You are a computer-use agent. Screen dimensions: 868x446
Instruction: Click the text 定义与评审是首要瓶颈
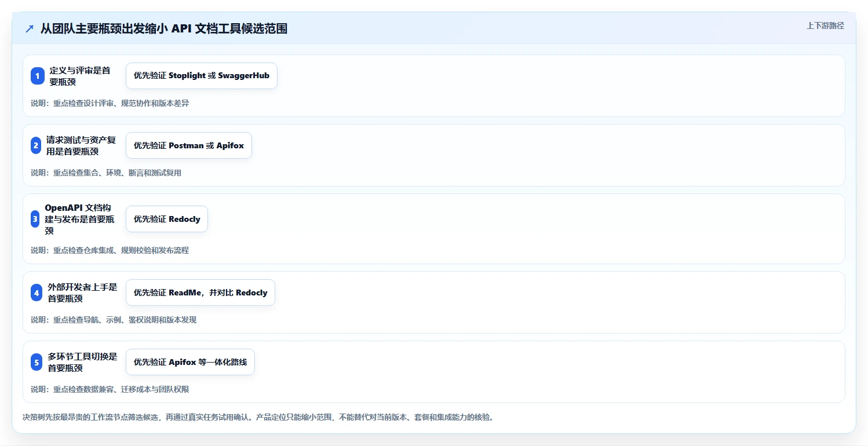point(80,76)
